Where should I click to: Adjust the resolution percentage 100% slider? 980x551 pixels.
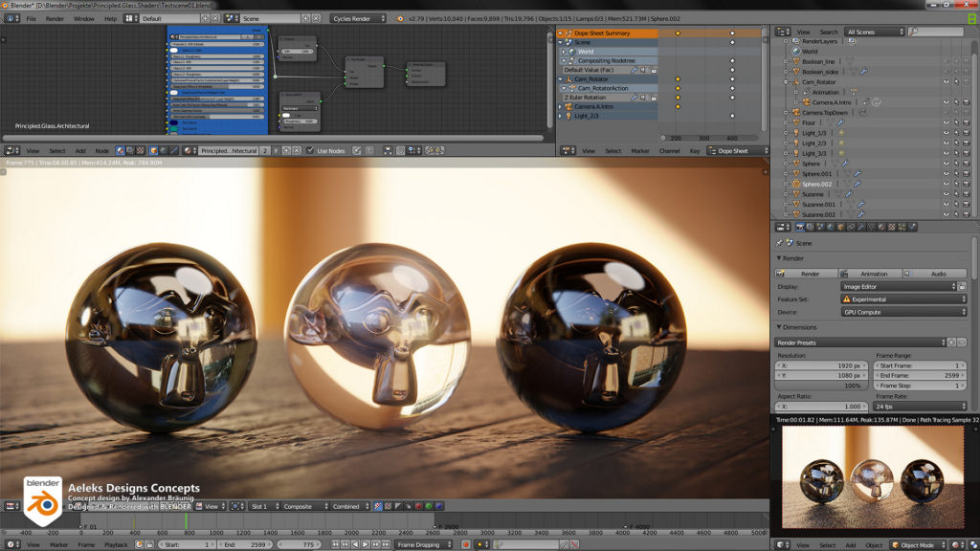tap(821, 386)
